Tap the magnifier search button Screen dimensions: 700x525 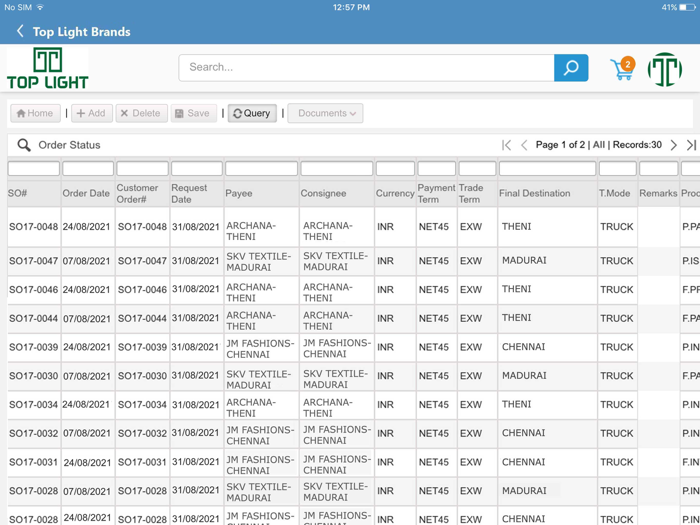(571, 68)
